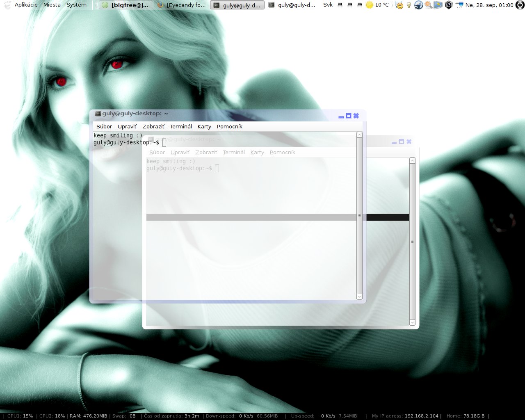This screenshot has height=420, width=525.
Task: Click the IP address 192.168.2.104
Action: (x=422, y=416)
